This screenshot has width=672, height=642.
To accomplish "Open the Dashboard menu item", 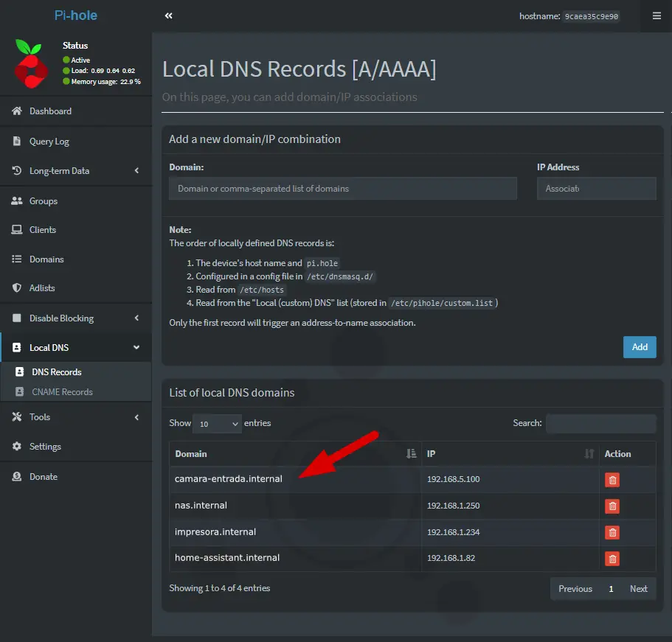I will (76, 111).
